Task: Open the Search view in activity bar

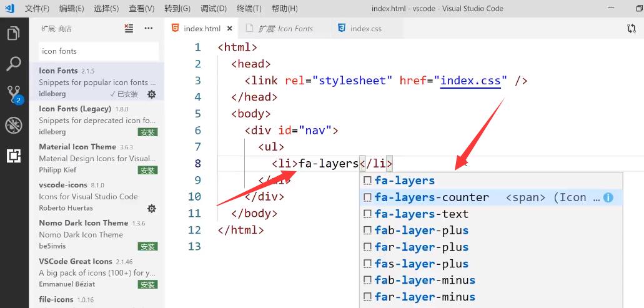Action: [14, 64]
